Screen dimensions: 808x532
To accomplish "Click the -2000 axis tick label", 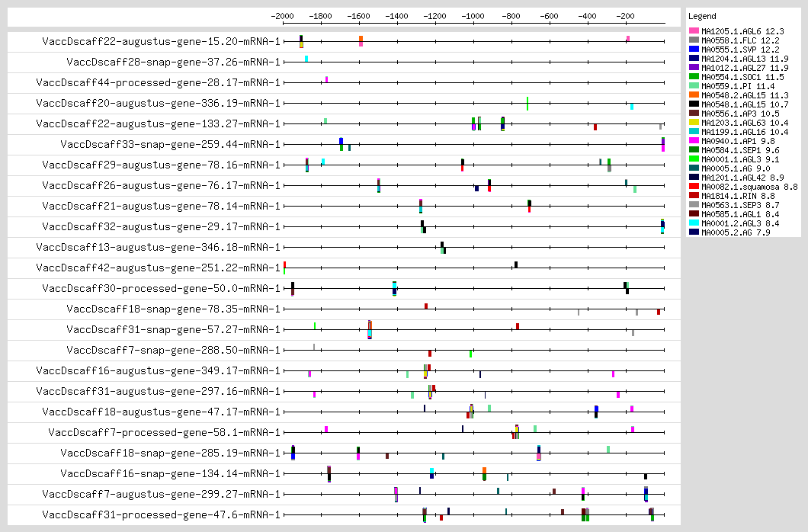I will pyautogui.click(x=283, y=15).
